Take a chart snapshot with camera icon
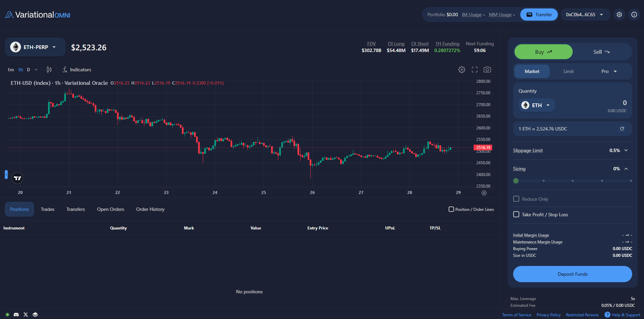 (x=487, y=70)
